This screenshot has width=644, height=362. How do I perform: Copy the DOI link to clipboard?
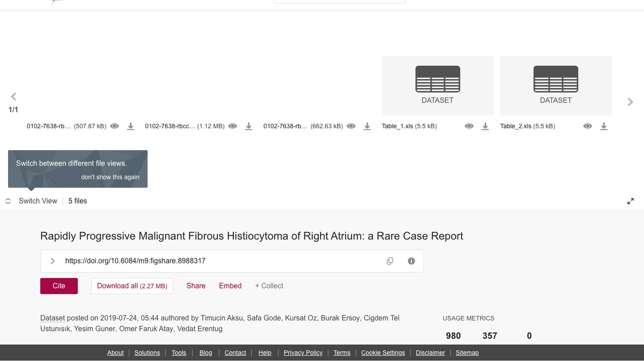tap(390, 261)
